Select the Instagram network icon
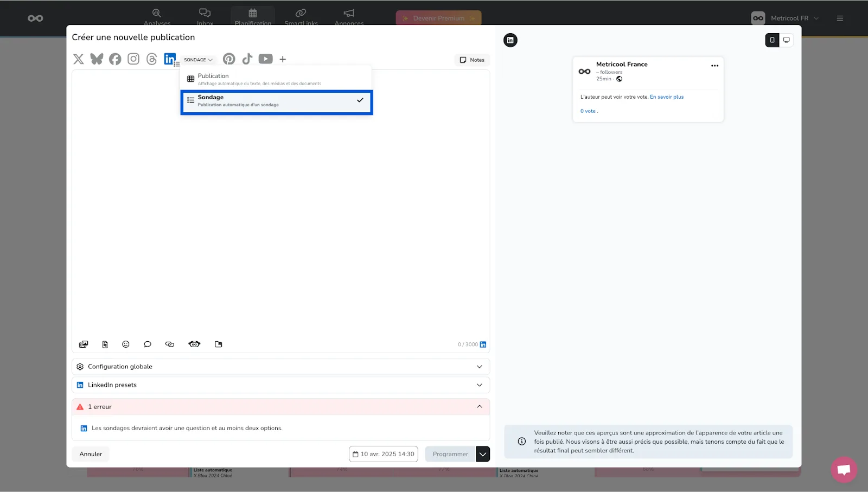Image resolution: width=868 pixels, height=492 pixels. (x=133, y=59)
